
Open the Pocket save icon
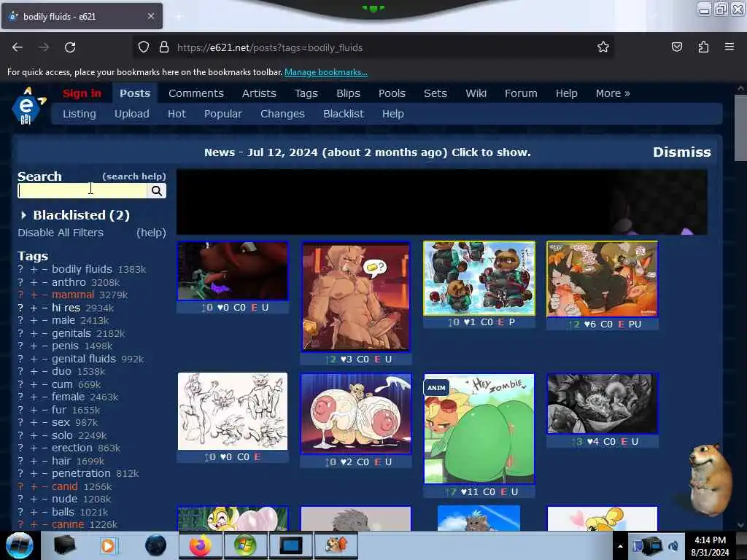(x=676, y=47)
